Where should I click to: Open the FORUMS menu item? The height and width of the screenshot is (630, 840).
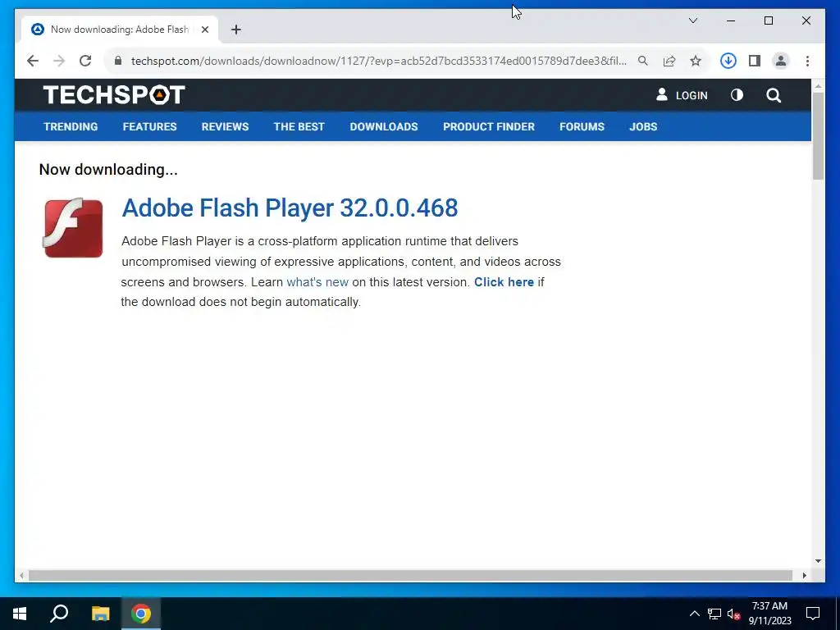tap(582, 127)
